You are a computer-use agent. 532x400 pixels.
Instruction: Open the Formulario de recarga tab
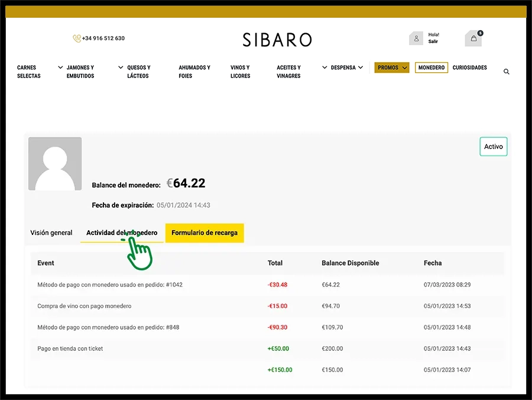pos(205,233)
